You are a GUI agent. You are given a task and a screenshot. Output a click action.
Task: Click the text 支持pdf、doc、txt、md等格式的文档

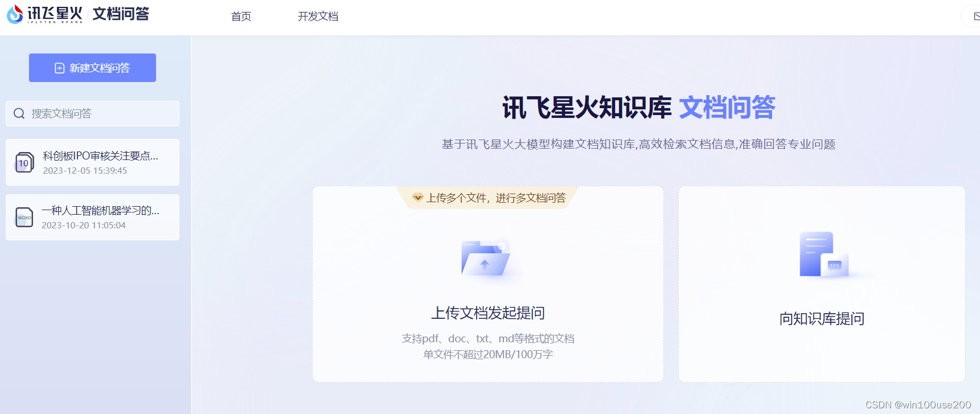488,338
